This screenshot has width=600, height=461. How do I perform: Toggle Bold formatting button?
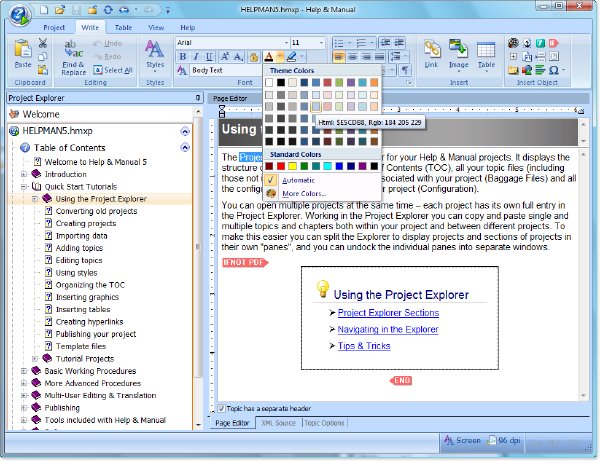(183, 57)
